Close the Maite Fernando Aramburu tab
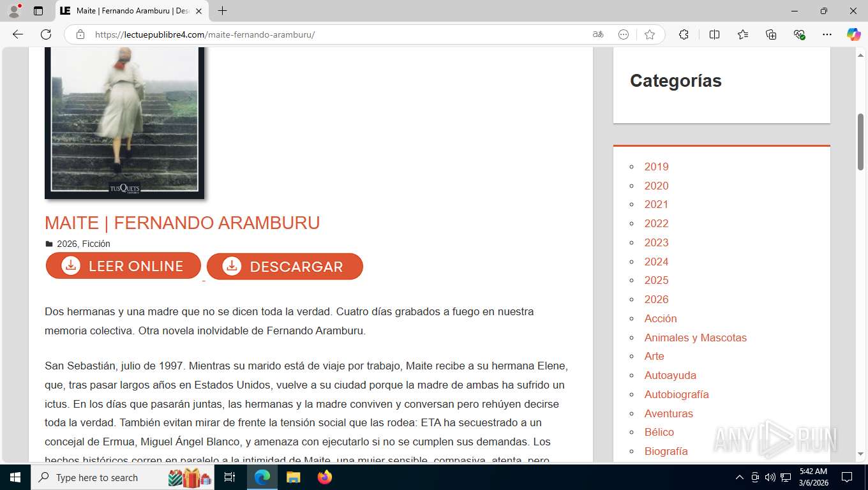Screen dimensions: 868x490 pyautogui.click(x=198, y=11)
